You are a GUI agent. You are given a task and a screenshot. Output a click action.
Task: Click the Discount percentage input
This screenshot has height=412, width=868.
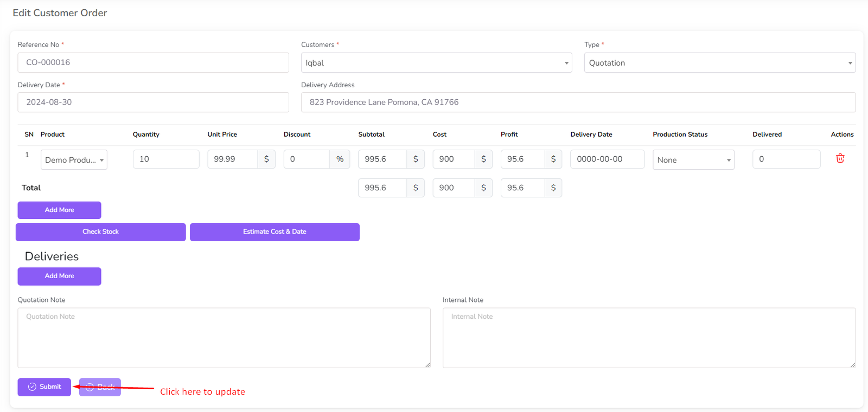point(307,159)
